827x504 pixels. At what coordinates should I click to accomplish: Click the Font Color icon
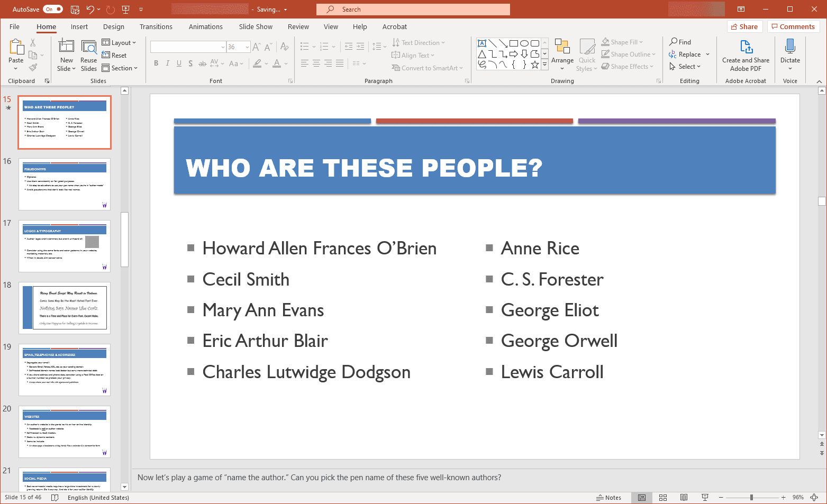(x=277, y=63)
